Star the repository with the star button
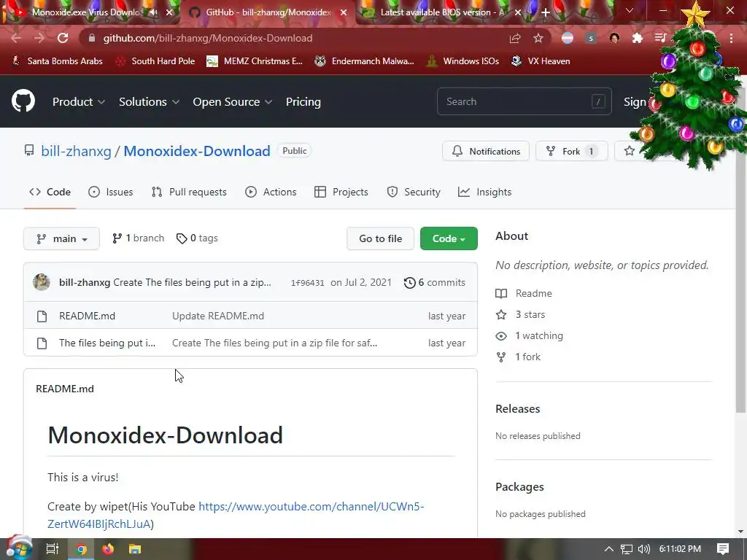 click(x=630, y=151)
